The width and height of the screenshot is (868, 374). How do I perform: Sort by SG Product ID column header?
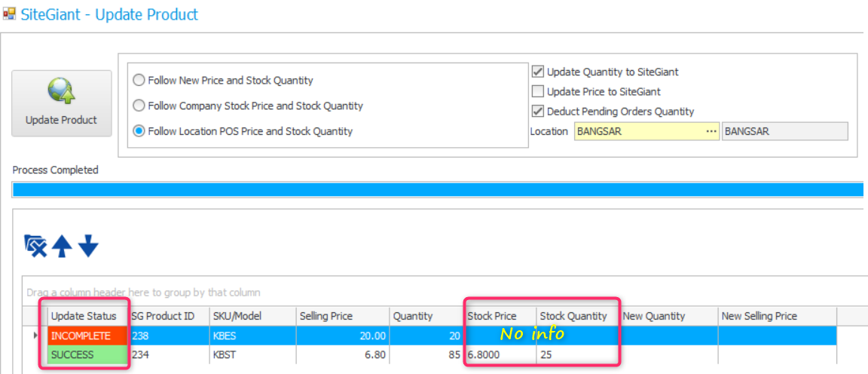pos(169,316)
